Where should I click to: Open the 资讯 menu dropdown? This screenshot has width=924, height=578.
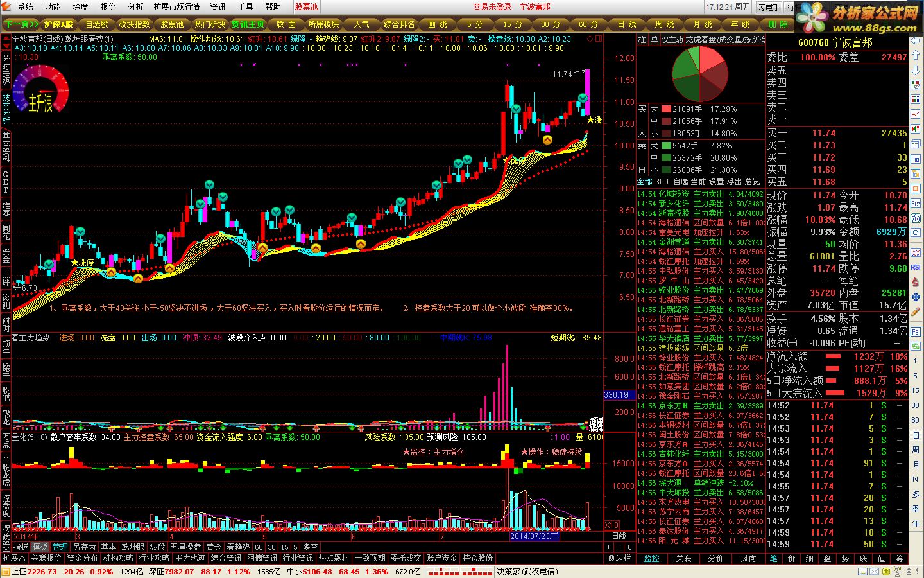218,6
